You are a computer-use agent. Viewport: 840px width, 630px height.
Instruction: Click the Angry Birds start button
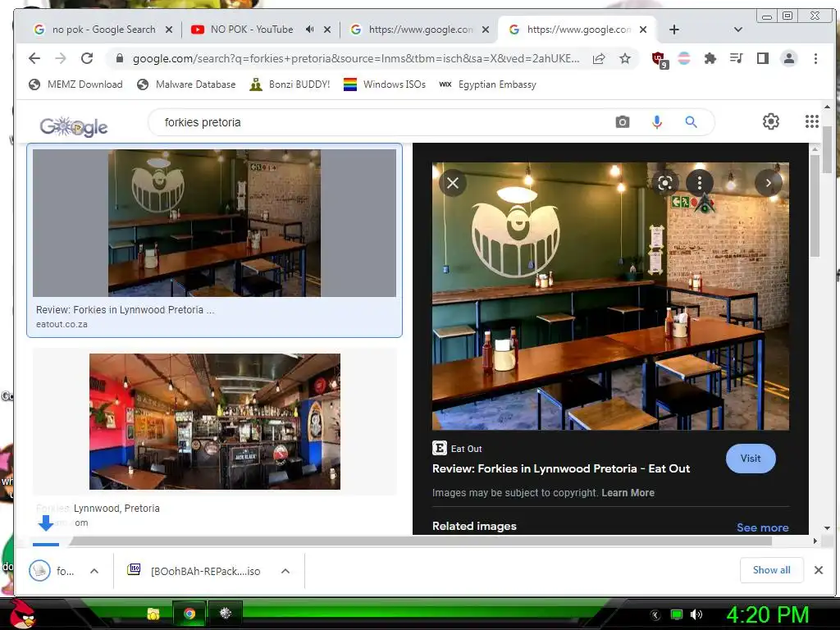21,614
